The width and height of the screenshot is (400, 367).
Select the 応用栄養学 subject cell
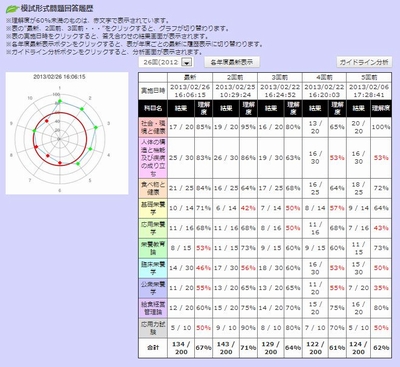[153, 228]
